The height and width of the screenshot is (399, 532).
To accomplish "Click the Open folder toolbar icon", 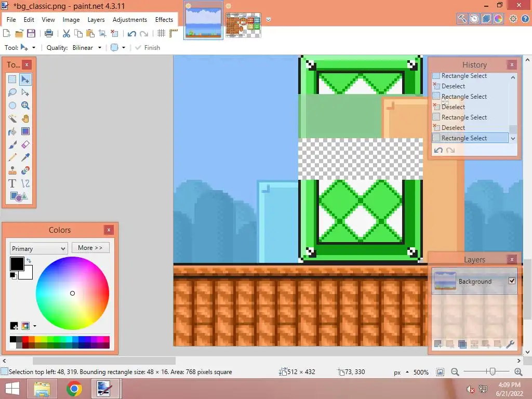I will (19, 33).
